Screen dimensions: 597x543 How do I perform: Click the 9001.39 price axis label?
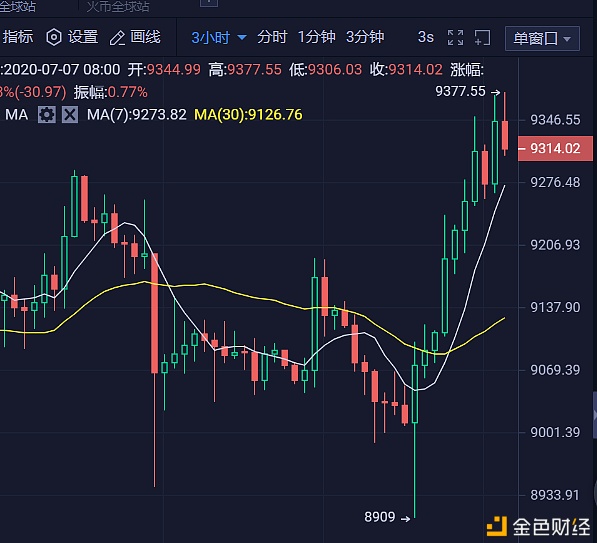[x=555, y=433]
